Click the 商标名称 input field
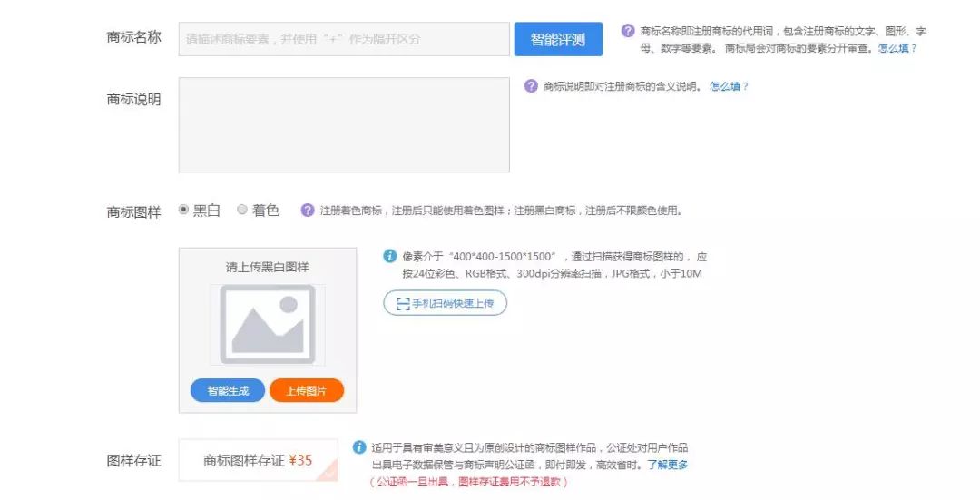 tap(344, 39)
